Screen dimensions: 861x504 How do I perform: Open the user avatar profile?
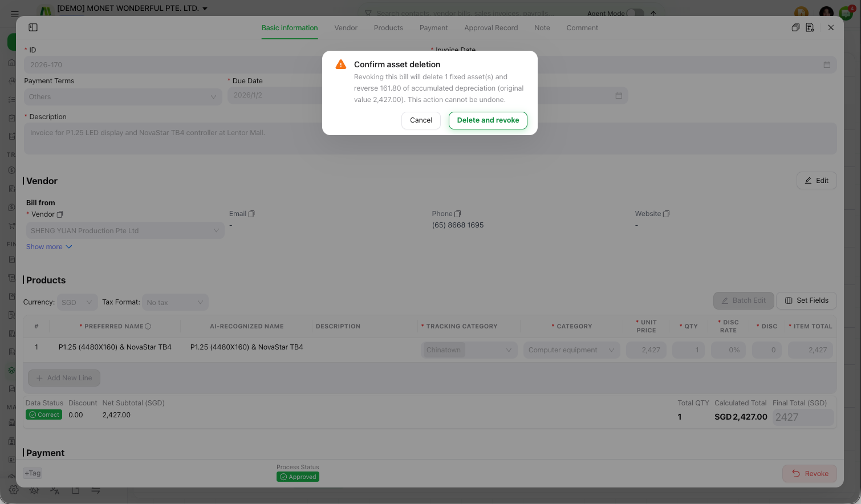[826, 13]
